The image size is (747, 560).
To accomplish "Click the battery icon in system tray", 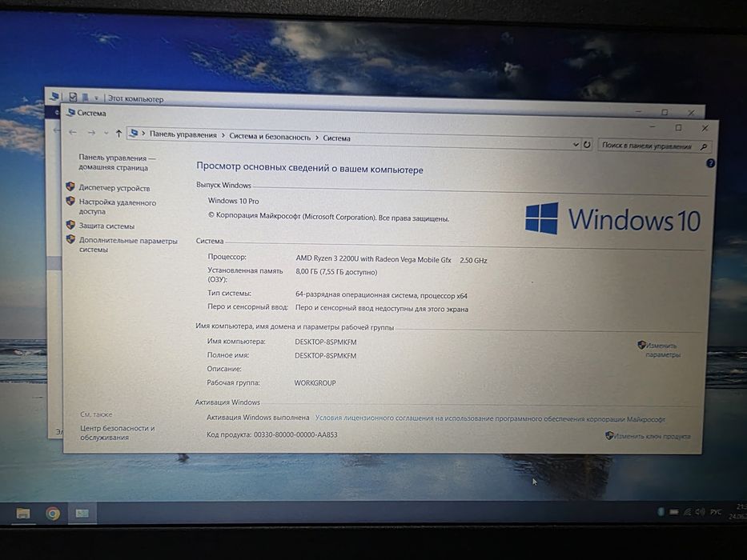I will click(x=673, y=512).
